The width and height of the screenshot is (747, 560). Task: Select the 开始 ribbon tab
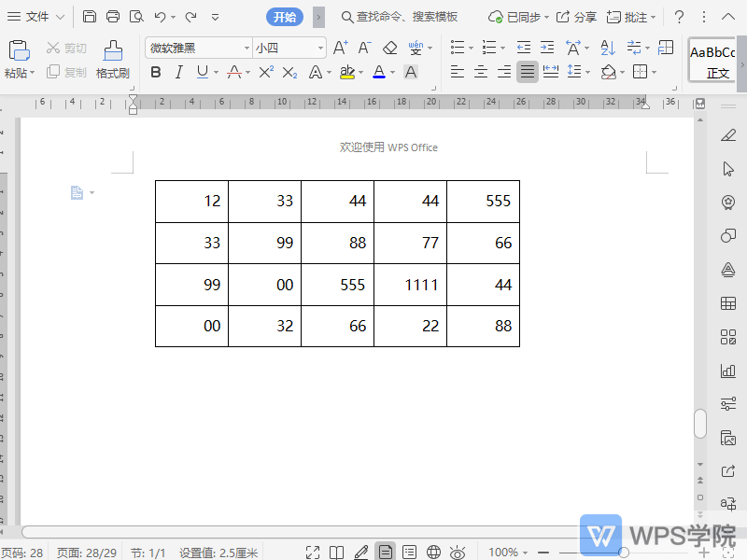click(285, 17)
